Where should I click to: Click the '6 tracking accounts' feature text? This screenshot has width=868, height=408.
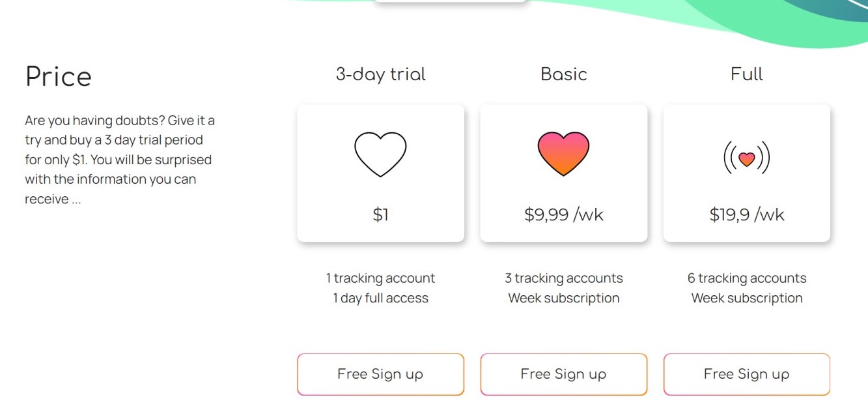point(747,278)
